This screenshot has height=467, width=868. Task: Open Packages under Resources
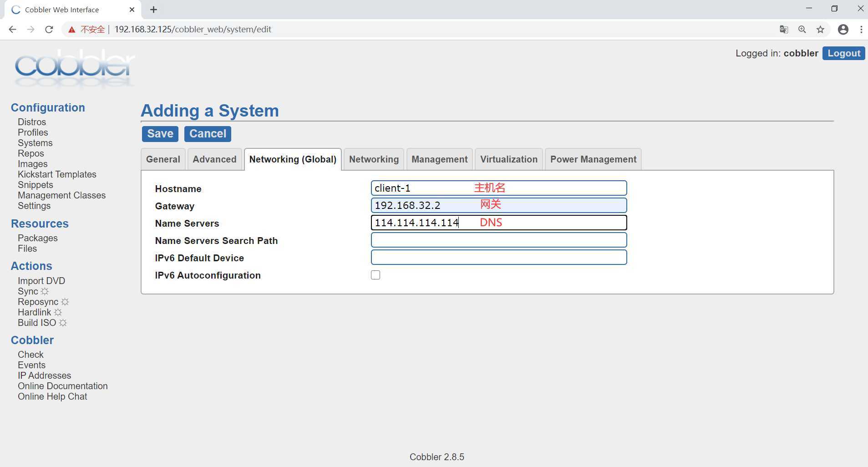[x=38, y=238]
